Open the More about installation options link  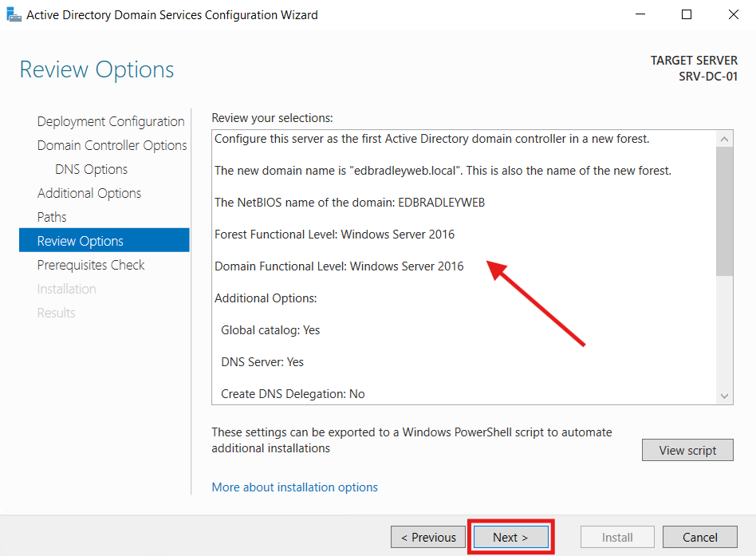pyautogui.click(x=294, y=487)
